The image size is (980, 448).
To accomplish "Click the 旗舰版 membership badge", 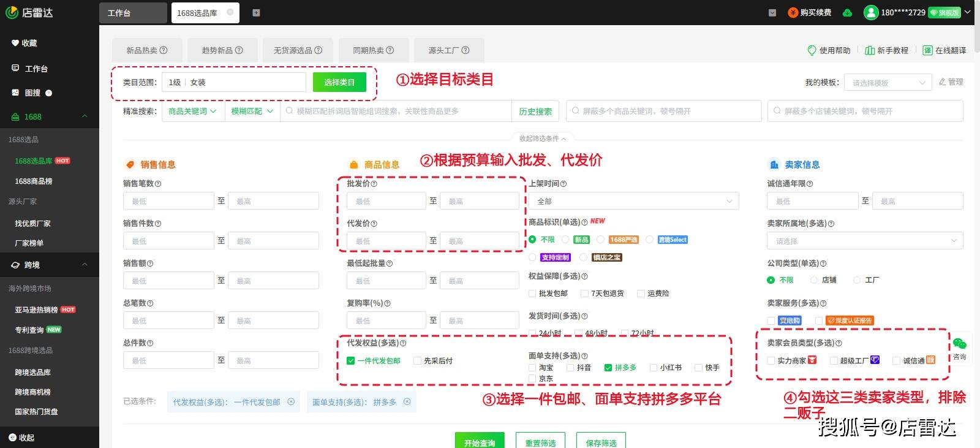I will (x=944, y=12).
